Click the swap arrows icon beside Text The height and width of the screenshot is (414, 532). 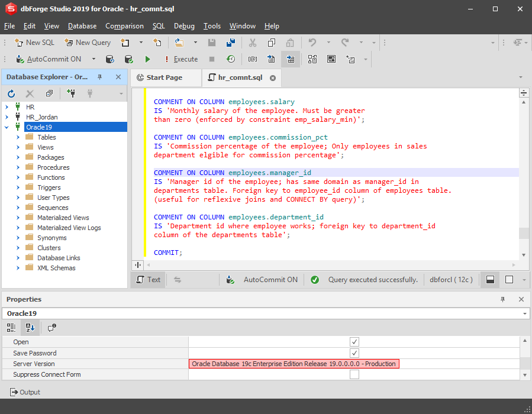point(178,280)
